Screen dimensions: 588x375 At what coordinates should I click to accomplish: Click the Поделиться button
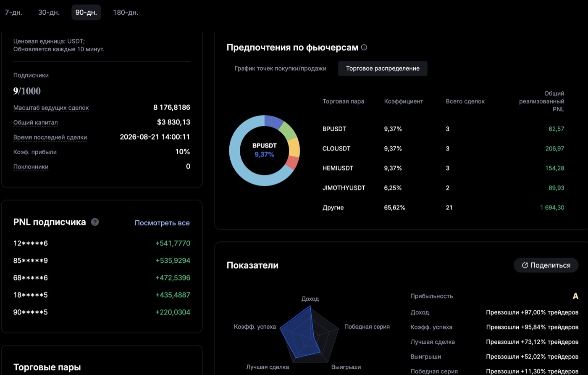[x=546, y=265]
